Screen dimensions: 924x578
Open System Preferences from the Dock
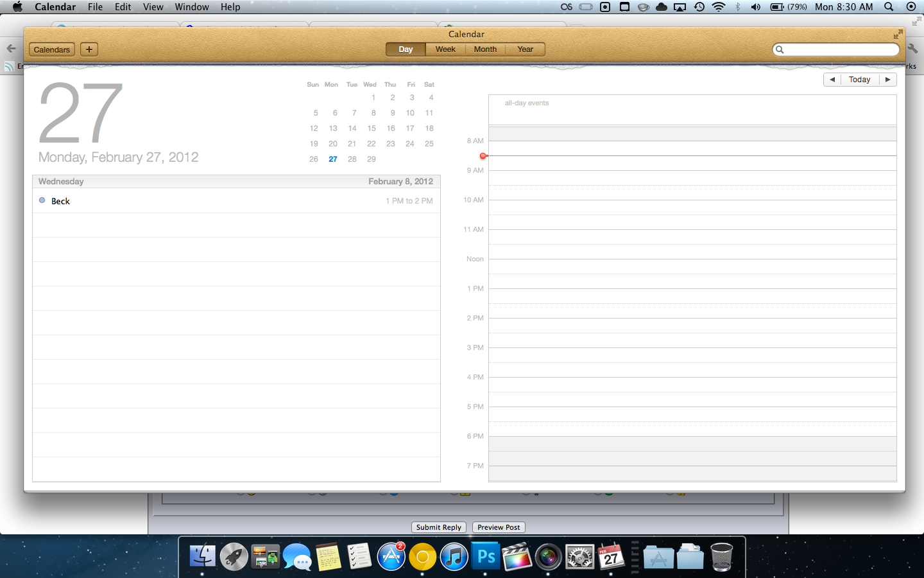(580, 556)
